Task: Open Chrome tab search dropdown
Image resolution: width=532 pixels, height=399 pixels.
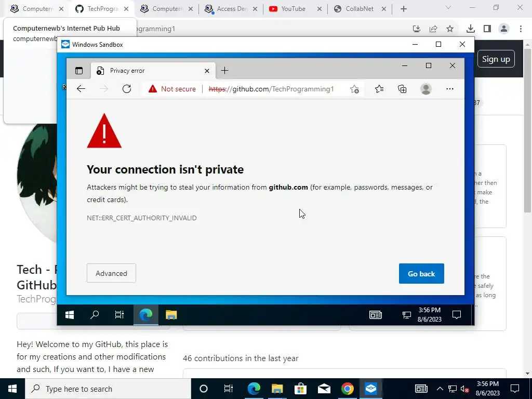Action: point(448,7)
